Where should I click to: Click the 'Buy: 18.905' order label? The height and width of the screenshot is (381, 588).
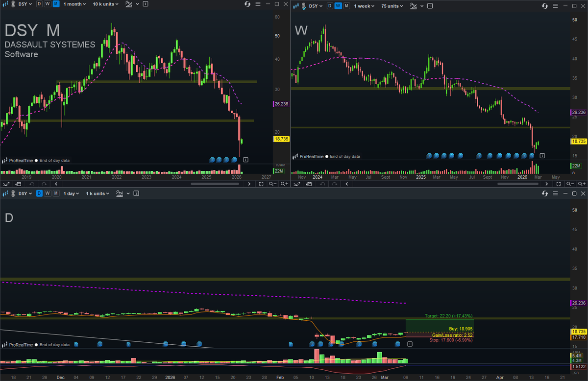(461, 329)
